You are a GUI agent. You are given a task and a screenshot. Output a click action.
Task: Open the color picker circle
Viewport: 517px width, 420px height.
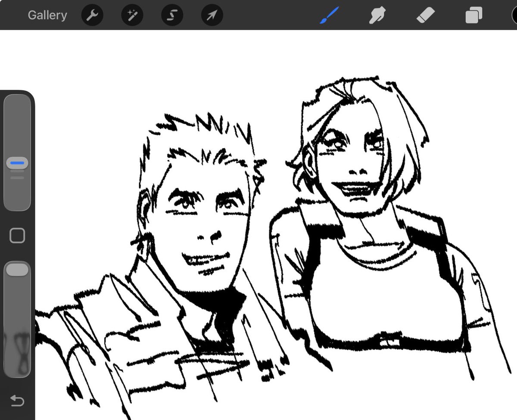point(514,16)
